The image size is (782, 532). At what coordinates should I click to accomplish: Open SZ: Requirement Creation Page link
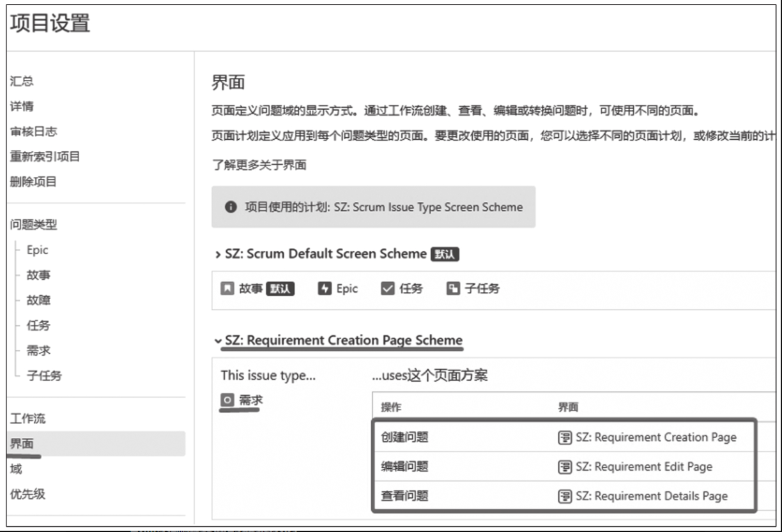point(655,437)
